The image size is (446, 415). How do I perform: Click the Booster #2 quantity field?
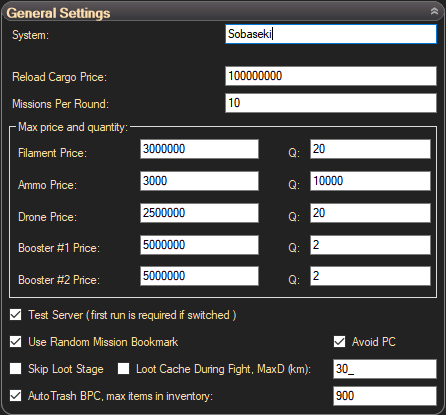pos(370,276)
